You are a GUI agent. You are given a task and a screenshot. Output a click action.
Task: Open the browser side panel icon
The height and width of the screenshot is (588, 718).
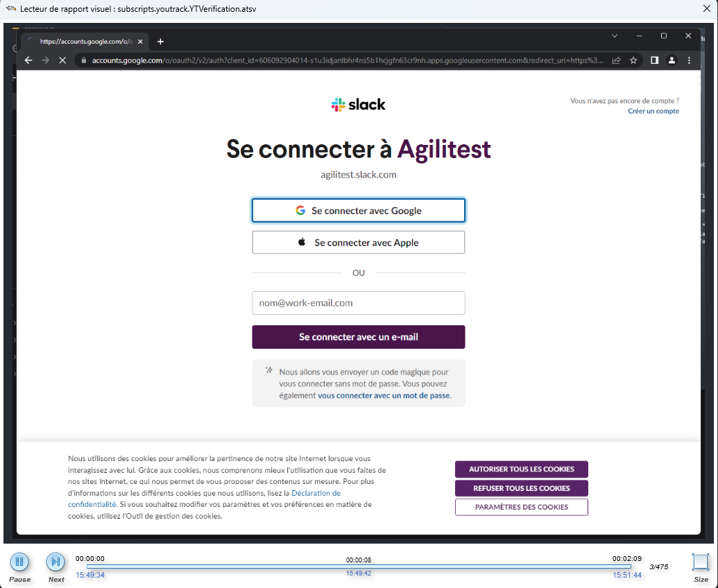coord(654,60)
